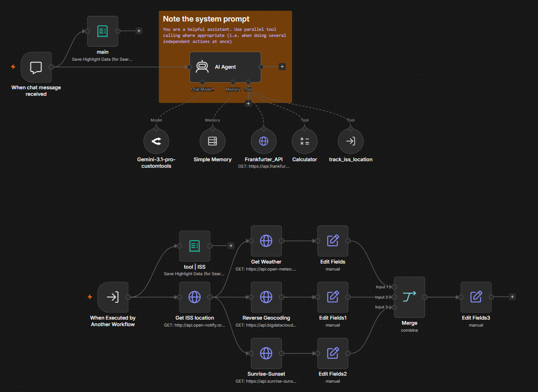The height and width of the screenshot is (392, 538).
Task: Click the lightning trigger icon by chat message node
Action: pyautogui.click(x=13, y=67)
